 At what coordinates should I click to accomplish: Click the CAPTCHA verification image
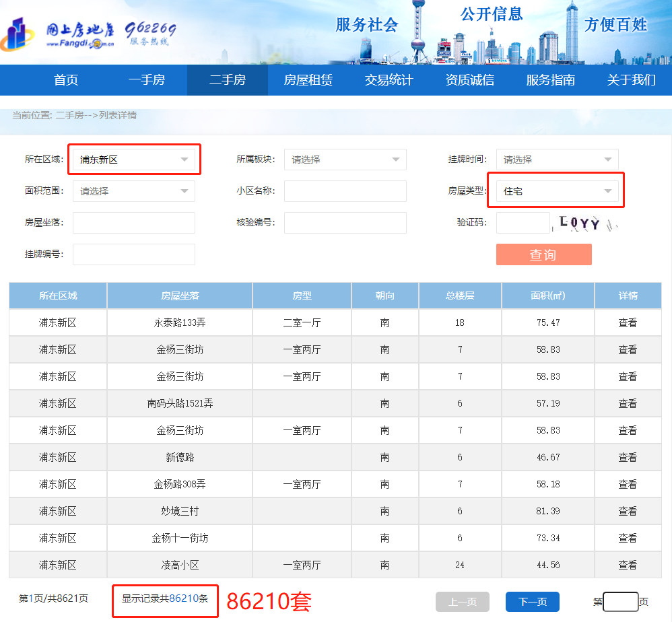[x=586, y=223]
